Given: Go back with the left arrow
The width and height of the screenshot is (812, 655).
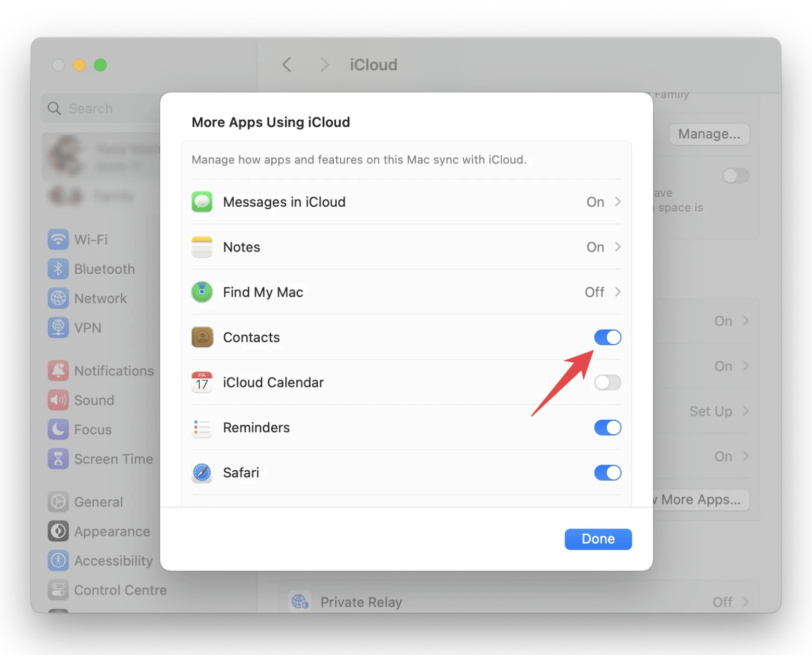Looking at the screenshot, I should coord(286,65).
